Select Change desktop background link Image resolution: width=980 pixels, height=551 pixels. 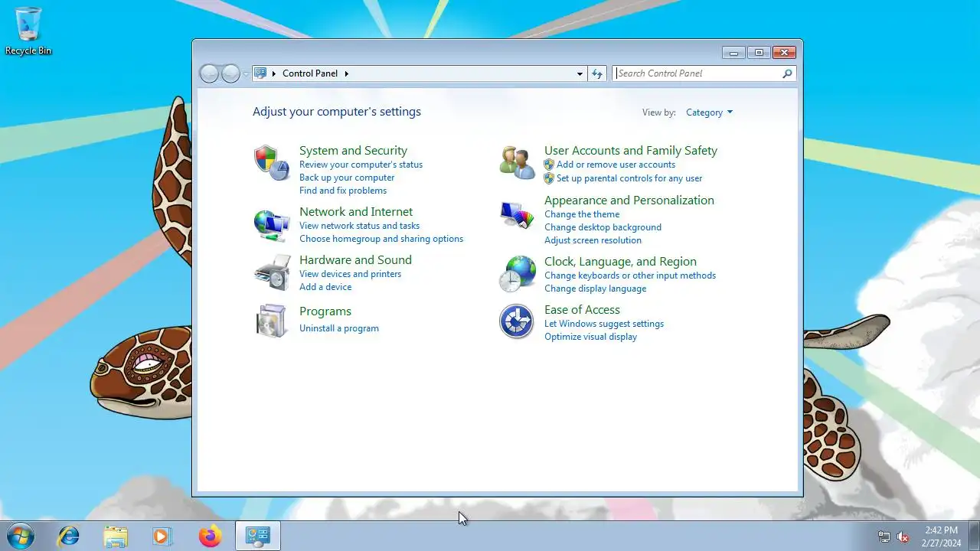pyautogui.click(x=603, y=227)
